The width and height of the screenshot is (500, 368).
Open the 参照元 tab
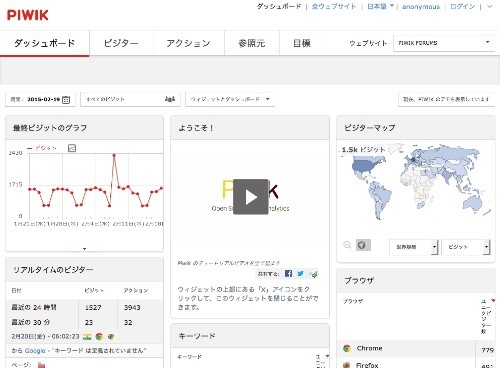pyautogui.click(x=252, y=43)
